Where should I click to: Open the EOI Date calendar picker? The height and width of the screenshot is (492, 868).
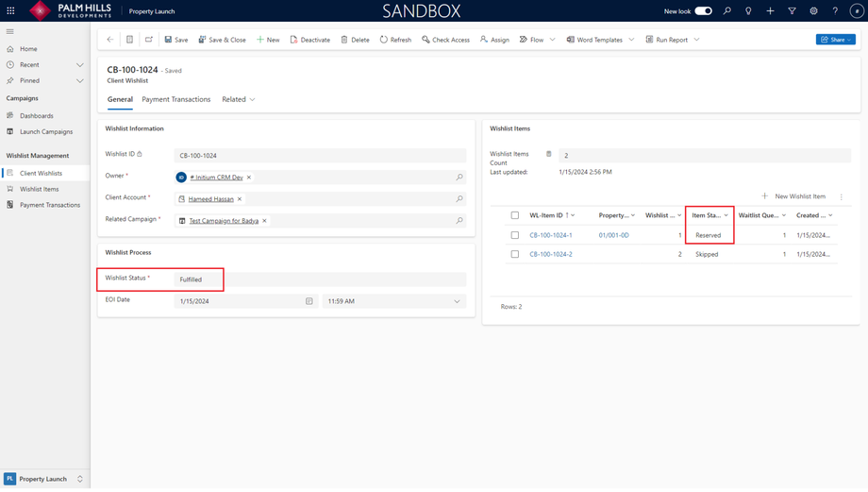point(309,301)
